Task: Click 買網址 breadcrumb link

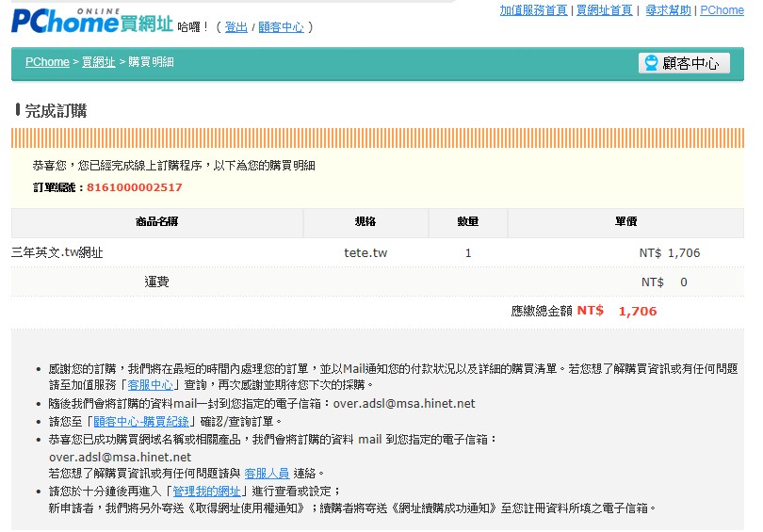Action: tap(98, 62)
